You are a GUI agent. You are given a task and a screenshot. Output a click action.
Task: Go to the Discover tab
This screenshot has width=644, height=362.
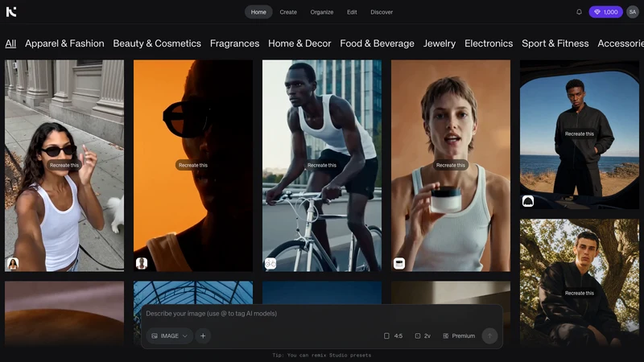(x=382, y=12)
